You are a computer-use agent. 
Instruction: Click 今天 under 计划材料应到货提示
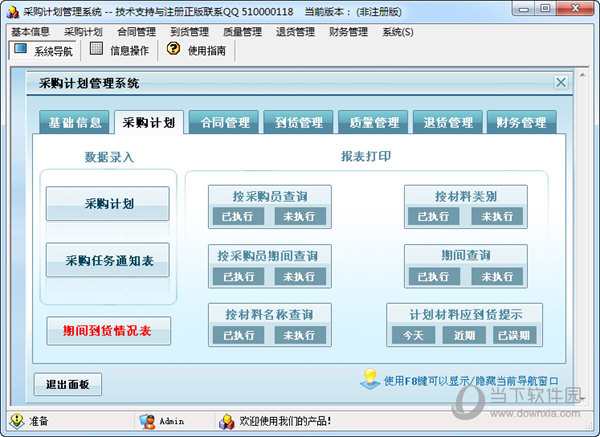(x=413, y=335)
